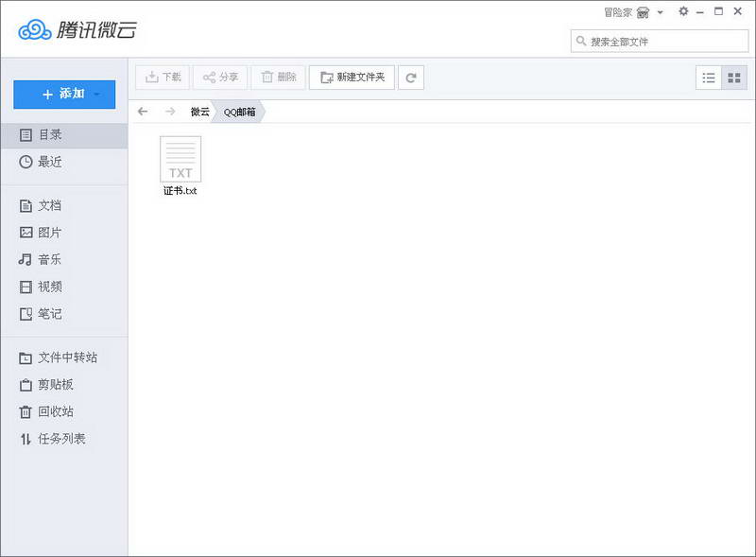Viewport: 756px width, 557px height.
Task: Open the account dropdown next to 冒险家
Action: (x=660, y=12)
